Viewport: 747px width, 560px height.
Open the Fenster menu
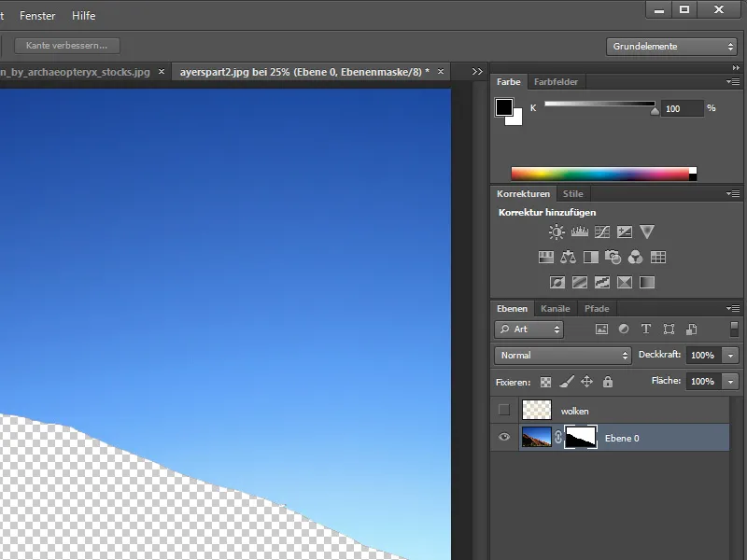[x=37, y=16]
